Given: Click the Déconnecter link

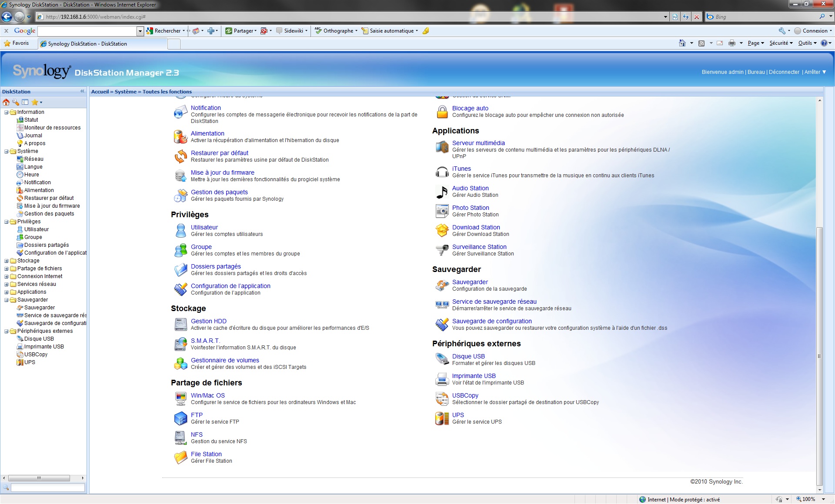Looking at the screenshot, I should (784, 72).
